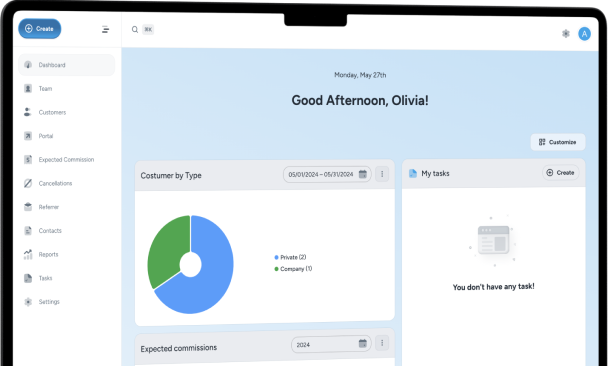Click the calendar icon in Costumer by Type
This screenshot has width=612, height=366.
pos(363,174)
